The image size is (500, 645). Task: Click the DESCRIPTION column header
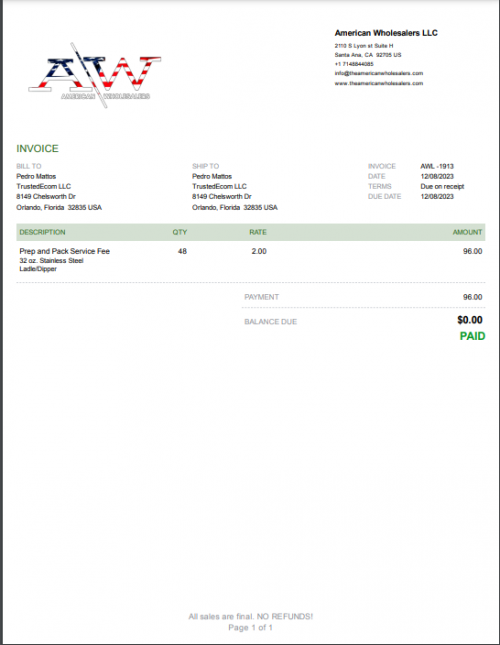(42, 232)
